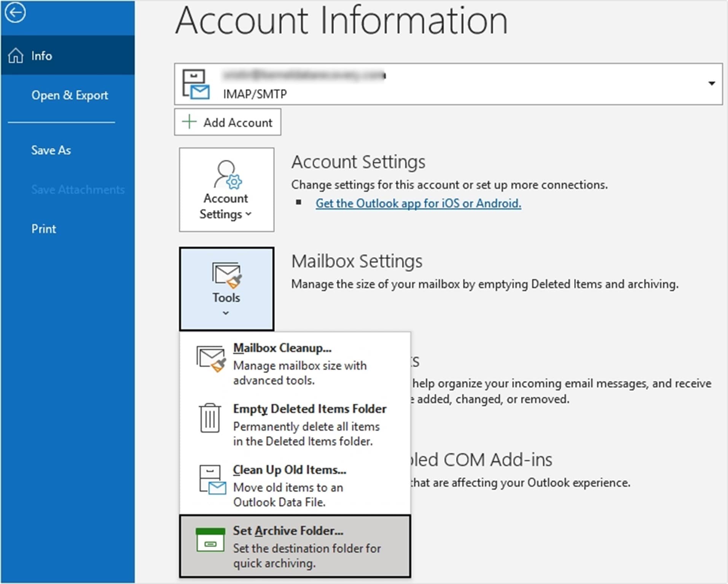Screen dimensions: 728x584
Task: Click the Tools envelope-broom icon
Action: click(227, 275)
